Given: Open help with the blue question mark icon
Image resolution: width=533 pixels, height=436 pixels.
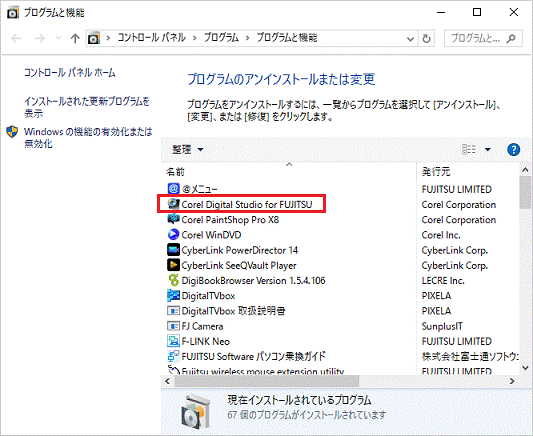Looking at the screenshot, I should pos(513,150).
